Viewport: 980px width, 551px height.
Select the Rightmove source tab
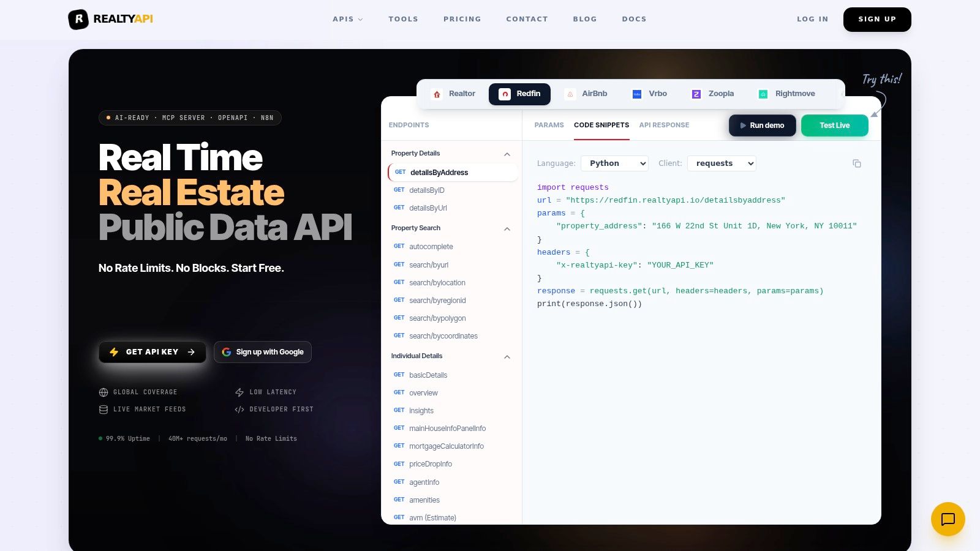pos(787,94)
